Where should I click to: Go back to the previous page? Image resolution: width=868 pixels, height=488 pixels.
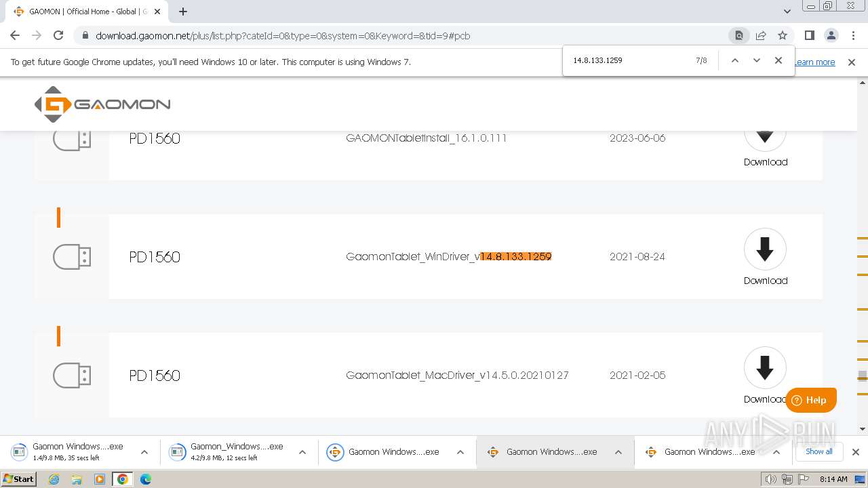(x=15, y=35)
